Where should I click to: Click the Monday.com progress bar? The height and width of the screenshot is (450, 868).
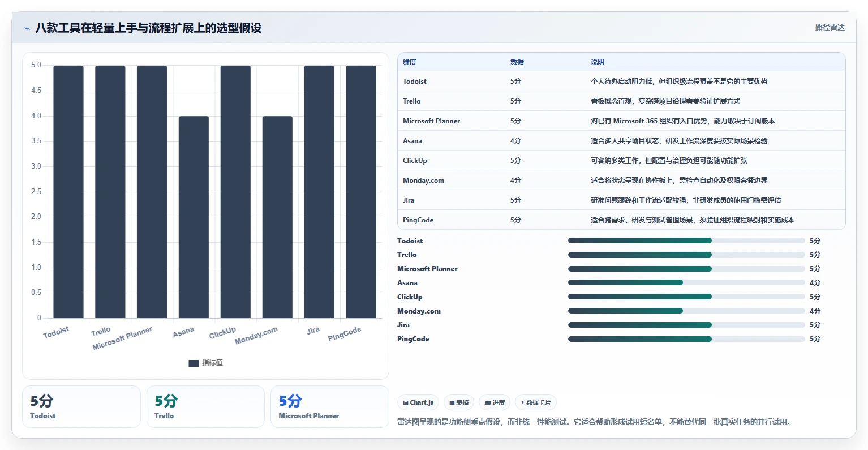(x=686, y=311)
